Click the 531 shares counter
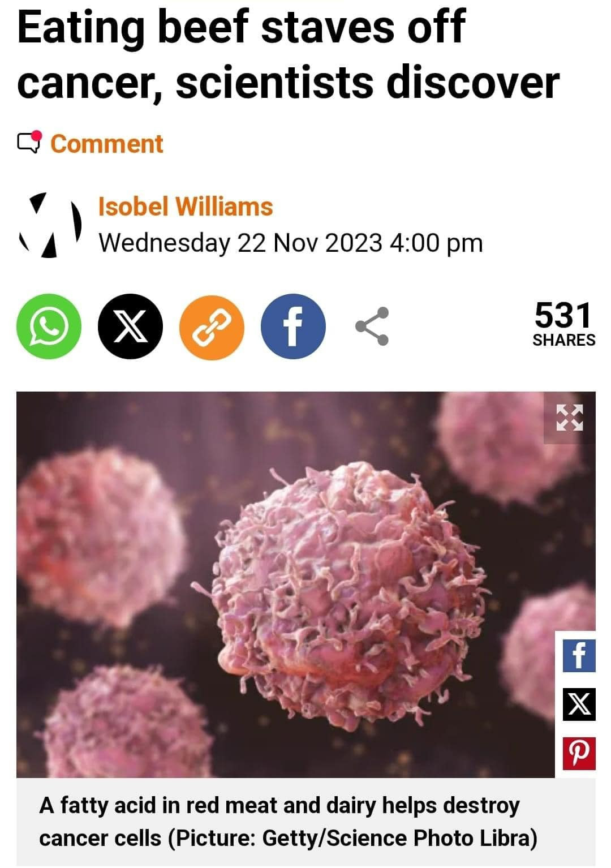 coord(563,315)
